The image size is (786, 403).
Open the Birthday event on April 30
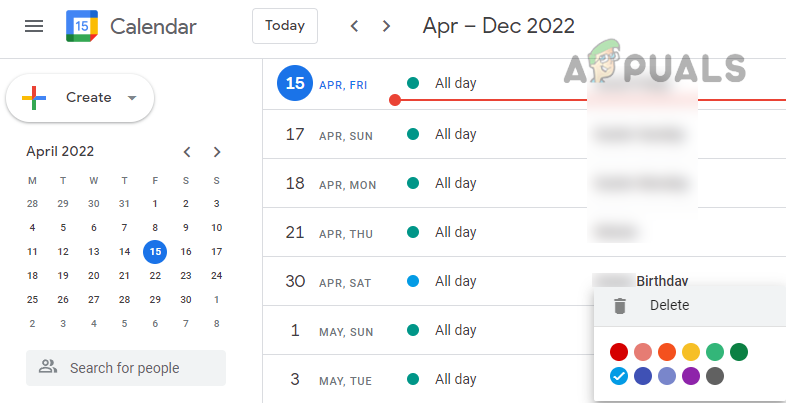click(x=662, y=281)
